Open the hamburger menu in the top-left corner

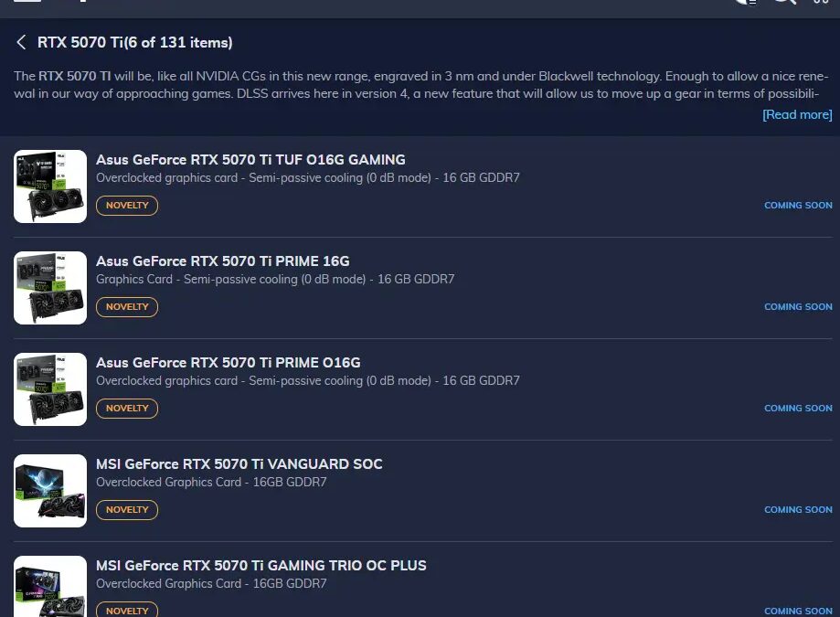tap(27, 1)
